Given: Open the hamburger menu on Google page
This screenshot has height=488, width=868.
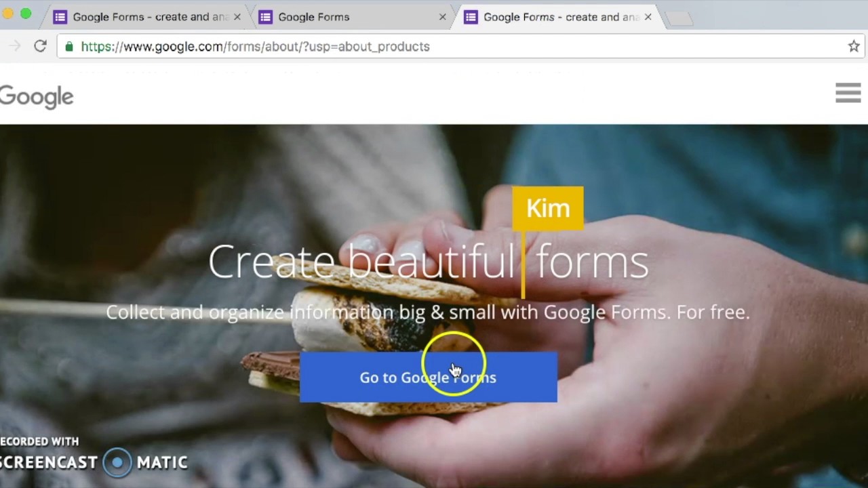Looking at the screenshot, I should point(848,93).
